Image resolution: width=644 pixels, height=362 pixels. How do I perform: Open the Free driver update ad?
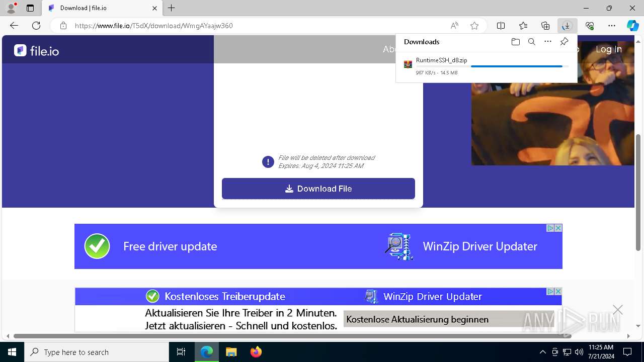tap(318, 246)
